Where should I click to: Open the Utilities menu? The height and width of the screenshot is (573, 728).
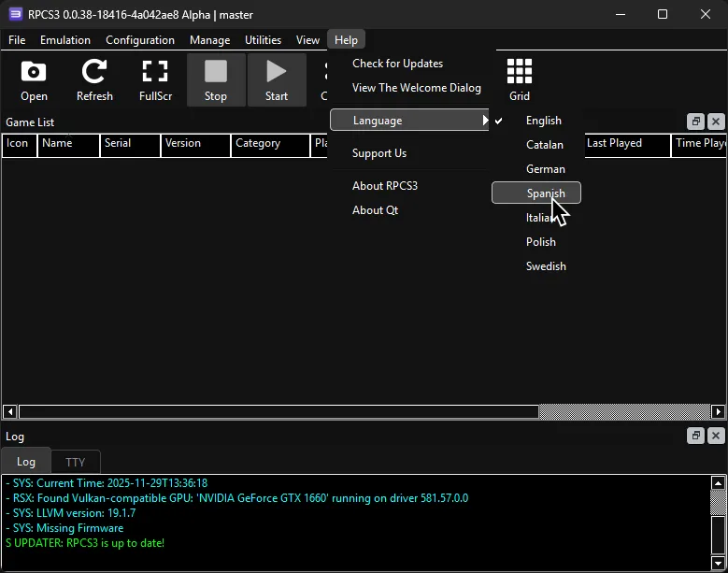(x=263, y=40)
